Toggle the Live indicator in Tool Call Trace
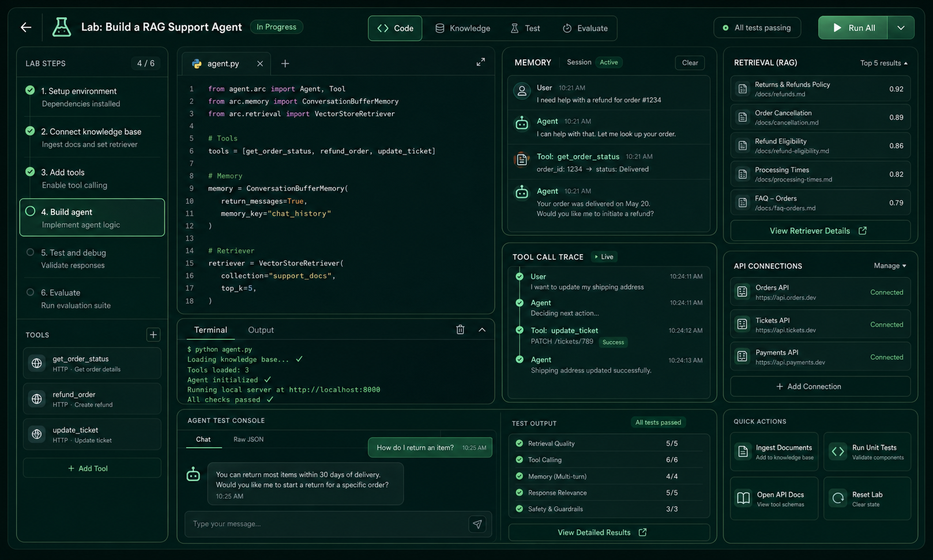933x560 pixels. pos(604,257)
